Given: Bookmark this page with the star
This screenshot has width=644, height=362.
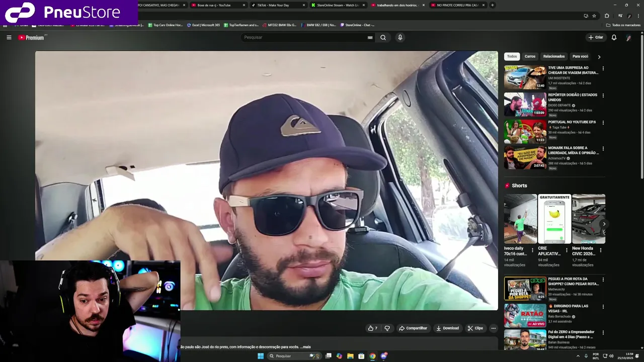Looking at the screenshot, I should pos(594,16).
